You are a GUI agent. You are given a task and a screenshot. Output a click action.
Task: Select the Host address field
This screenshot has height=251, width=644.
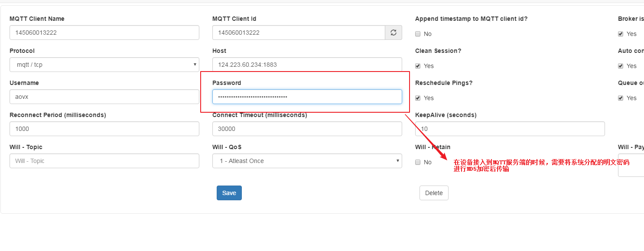pyautogui.click(x=307, y=65)
